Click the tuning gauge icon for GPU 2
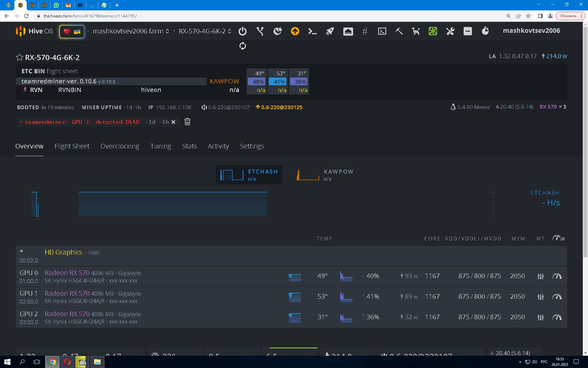 tap(557, 317)
